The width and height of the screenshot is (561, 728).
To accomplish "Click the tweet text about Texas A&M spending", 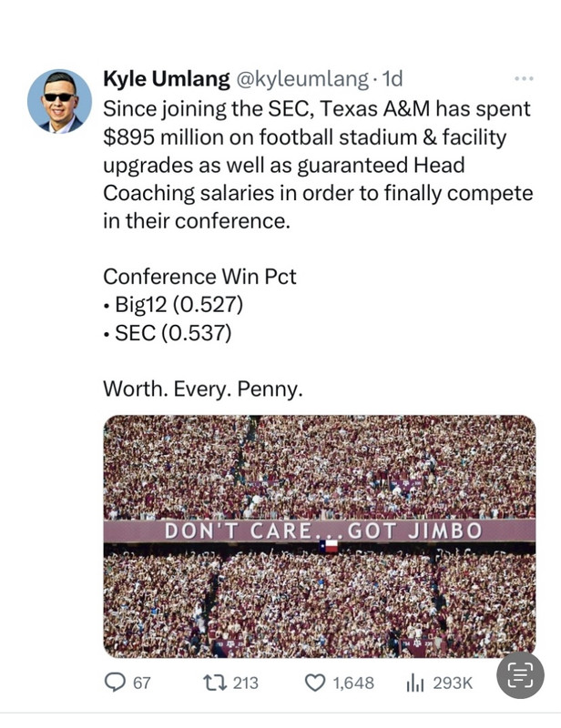I will [x=316, y=166].
